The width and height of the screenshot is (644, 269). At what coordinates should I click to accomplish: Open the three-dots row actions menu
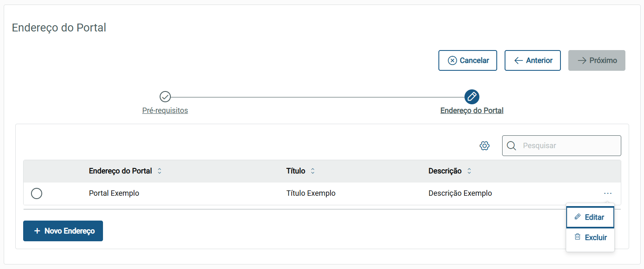click(x=607, y=193)
